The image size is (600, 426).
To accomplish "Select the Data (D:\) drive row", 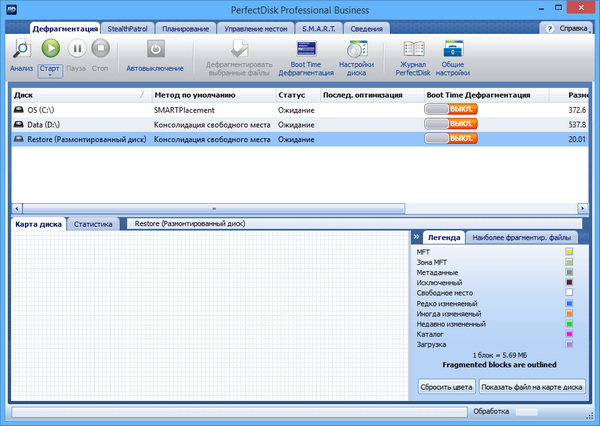I will click(x=80, y=124).
